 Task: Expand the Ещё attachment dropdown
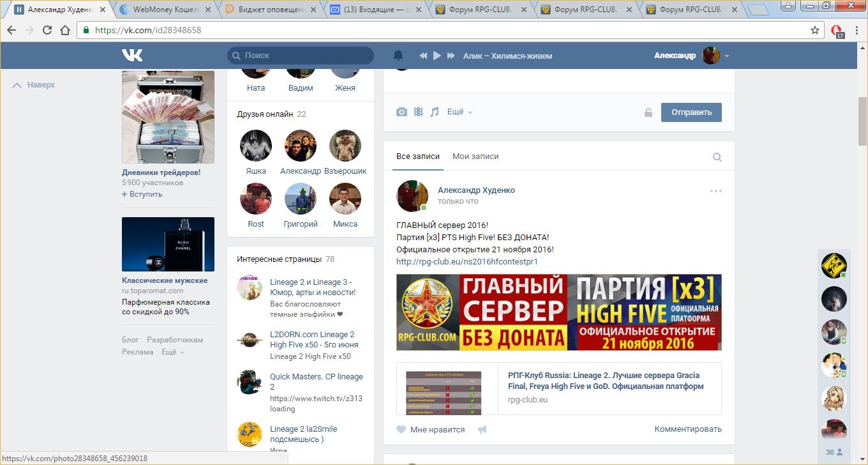[460, 112]
